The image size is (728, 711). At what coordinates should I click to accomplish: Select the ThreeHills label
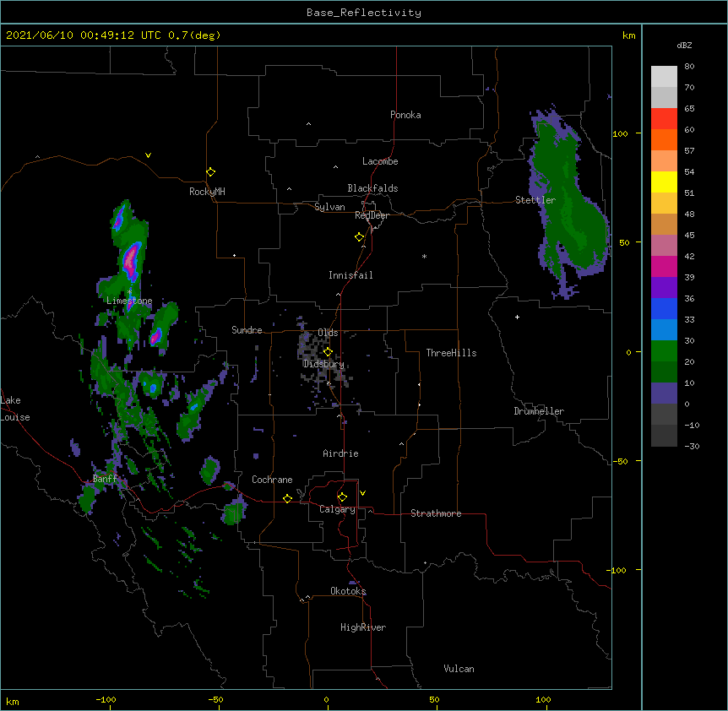coord(451,353)
